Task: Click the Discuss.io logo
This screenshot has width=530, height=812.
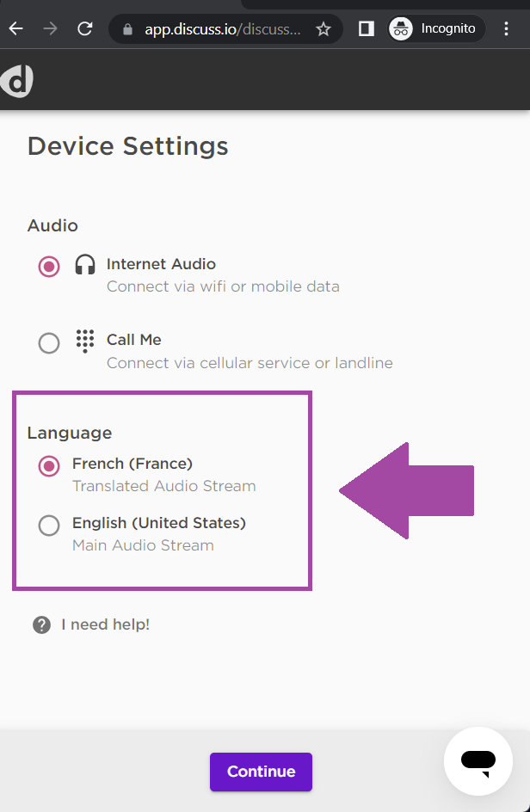Action: tap(16, 82)
